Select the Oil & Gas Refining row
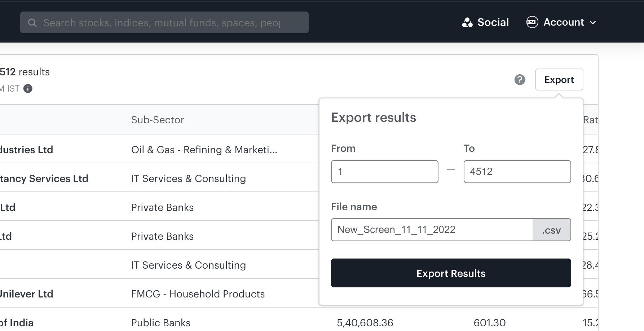The image size is (644, 331). point(204,150)
